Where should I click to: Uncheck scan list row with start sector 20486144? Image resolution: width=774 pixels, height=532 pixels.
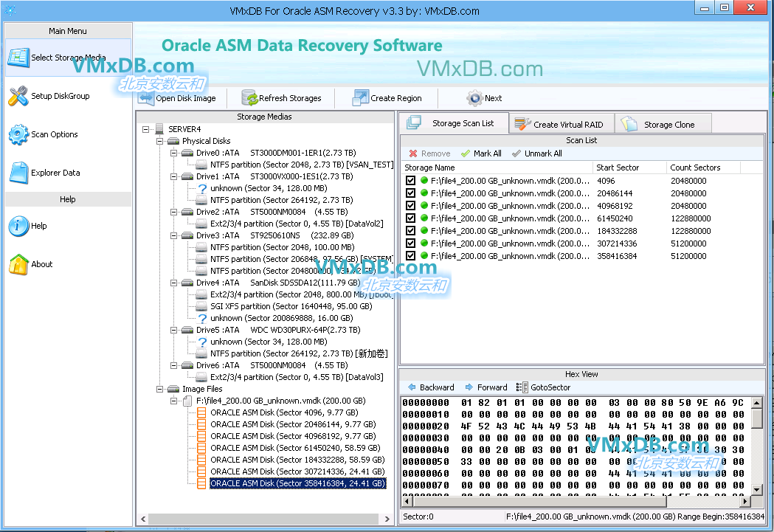coord(410,193)
